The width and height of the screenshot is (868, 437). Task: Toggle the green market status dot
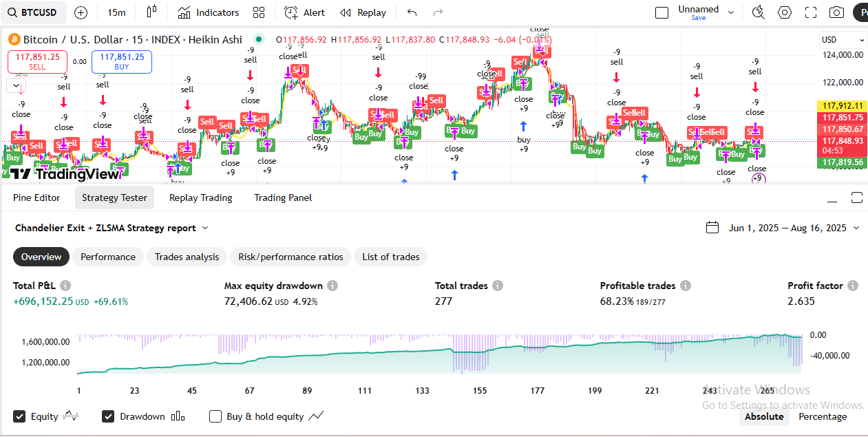[258, 39]
